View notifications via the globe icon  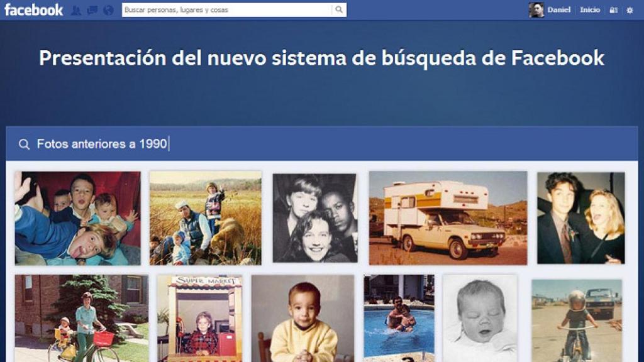(x=108, y=9)
